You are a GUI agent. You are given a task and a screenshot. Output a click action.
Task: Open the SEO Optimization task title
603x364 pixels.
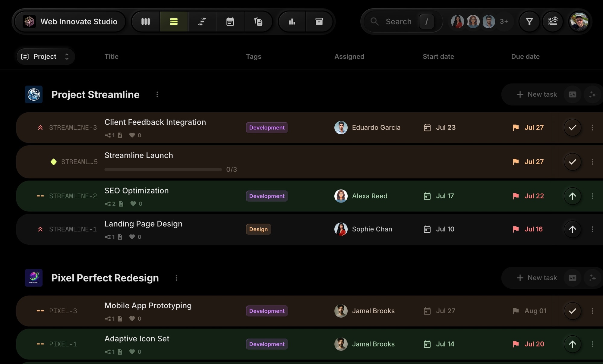[x=137, y=190]
